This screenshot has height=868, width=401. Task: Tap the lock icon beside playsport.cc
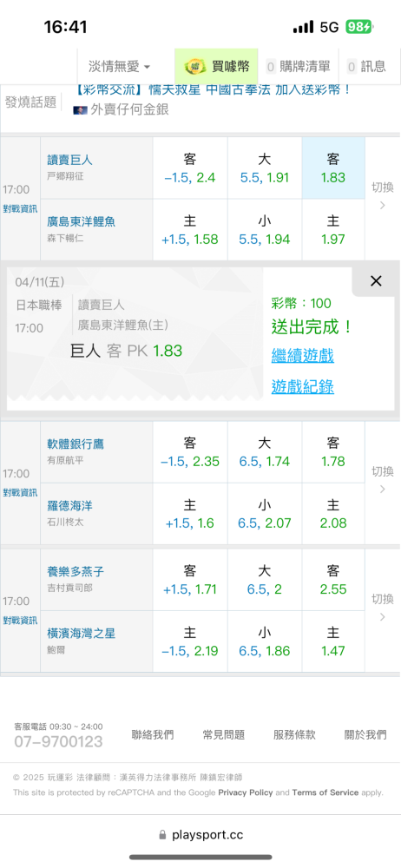162,835
